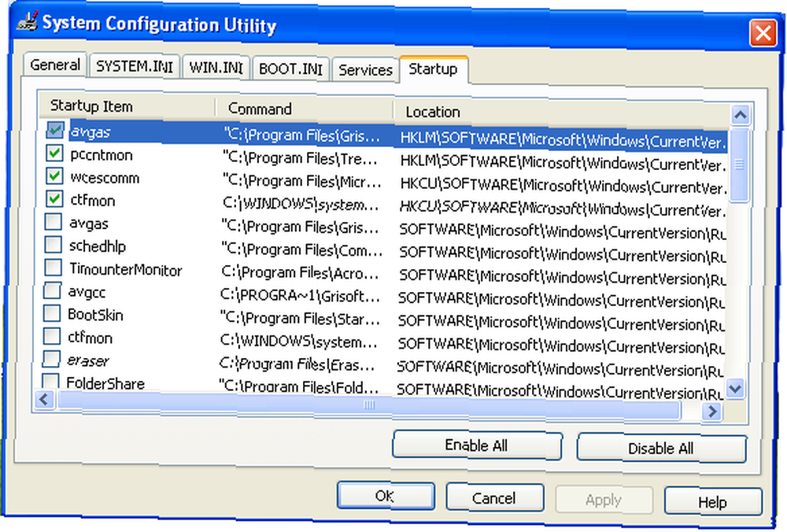Select the BootSkin item name
The height and width of the screenshot is (532, 787).
click(95, 315)
